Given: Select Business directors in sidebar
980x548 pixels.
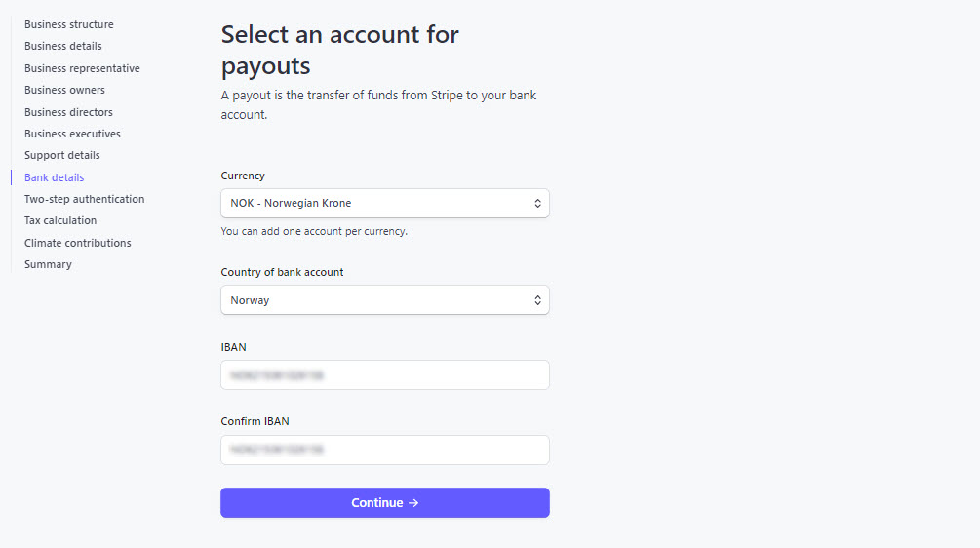Looking at the screenshot, I should coord(68,112).
